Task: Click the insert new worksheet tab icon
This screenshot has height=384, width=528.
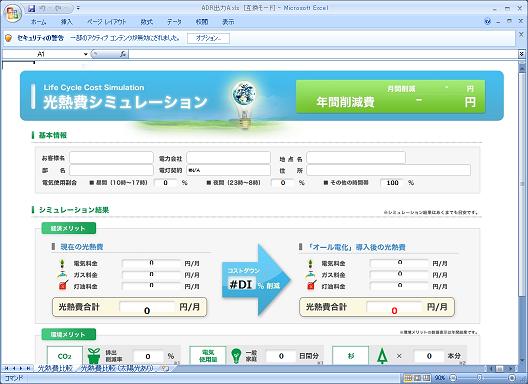Action: point(165,369)
